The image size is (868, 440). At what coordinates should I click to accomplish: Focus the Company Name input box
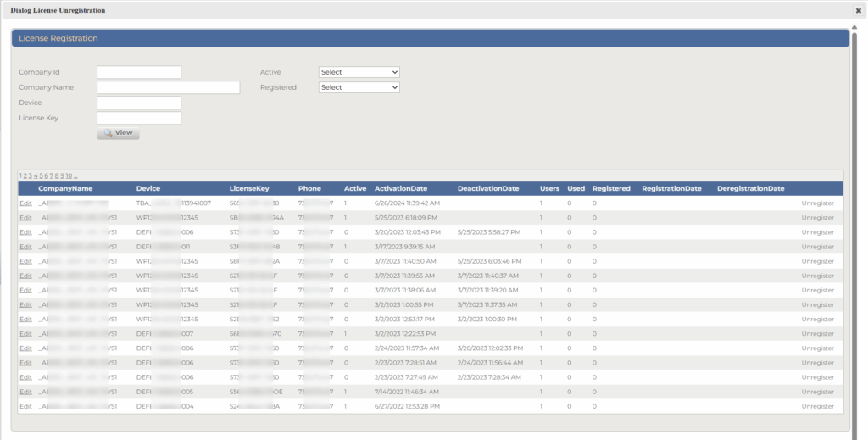coord(169,87)
